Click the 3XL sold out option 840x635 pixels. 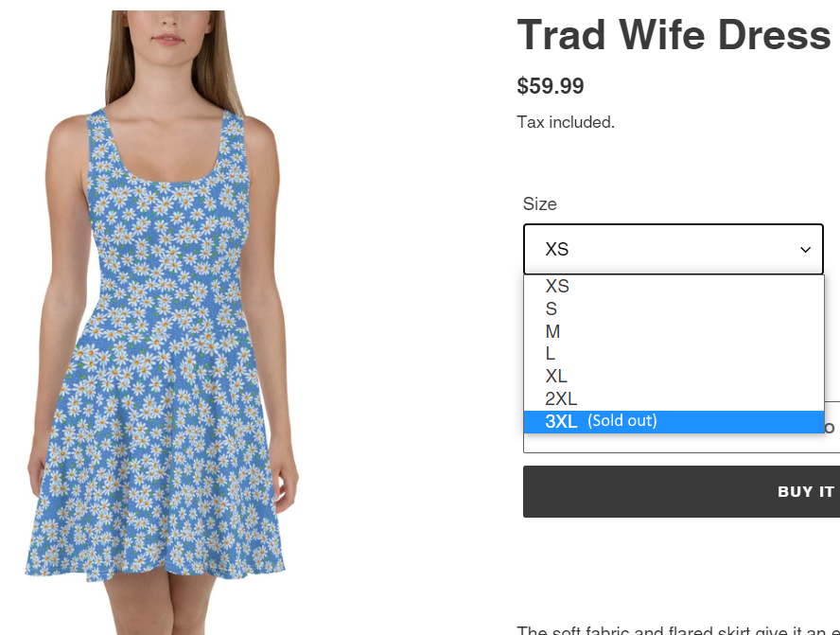point(674,421)
